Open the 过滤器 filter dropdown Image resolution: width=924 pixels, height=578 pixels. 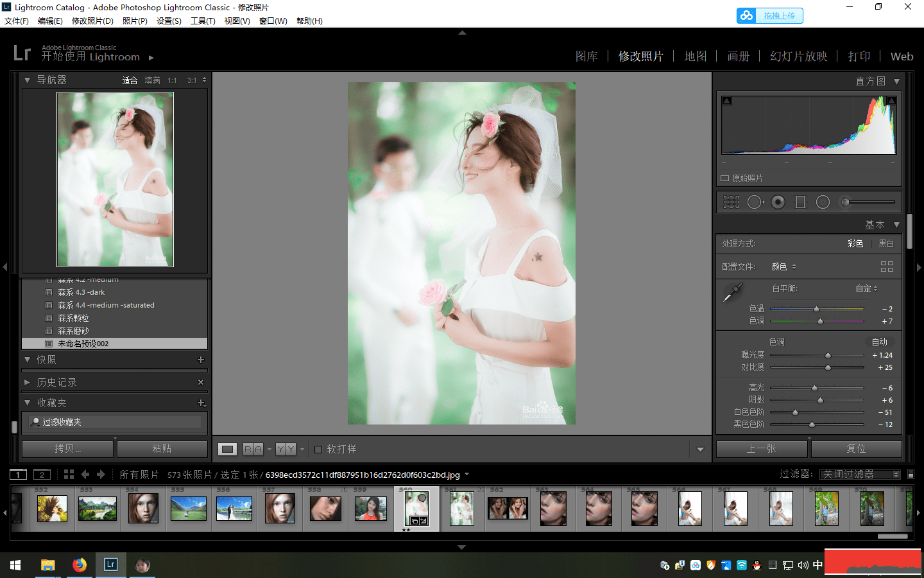[x=860, y=475]
